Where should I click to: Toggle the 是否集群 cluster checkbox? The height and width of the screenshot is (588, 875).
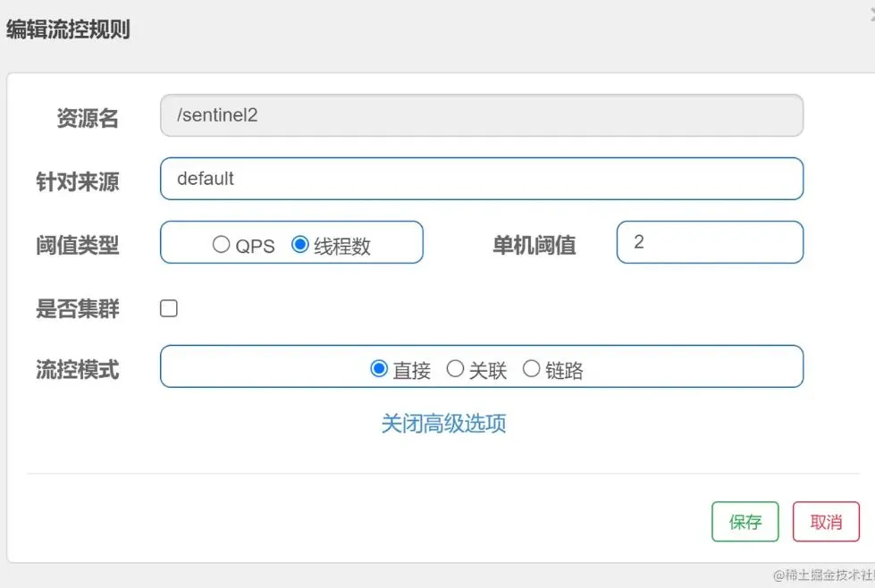169,308
